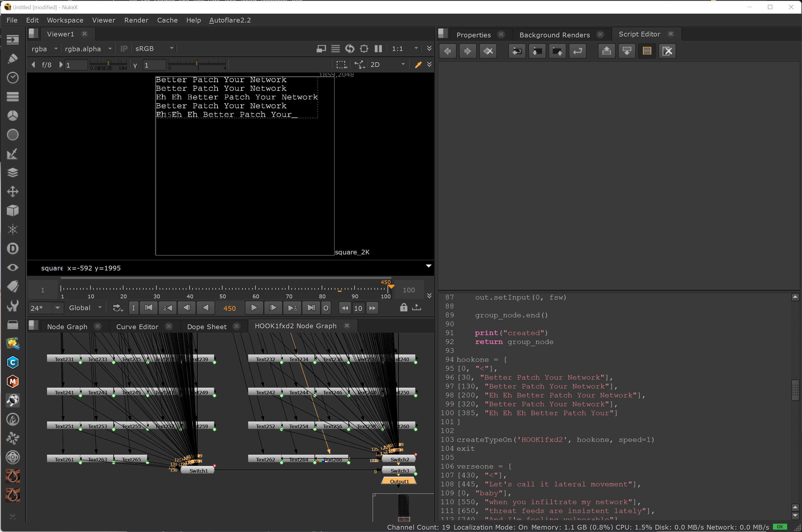Click the Time nodes clock icon
The width and height of the screenshot is (802, 532).
(x=12, y=78)
